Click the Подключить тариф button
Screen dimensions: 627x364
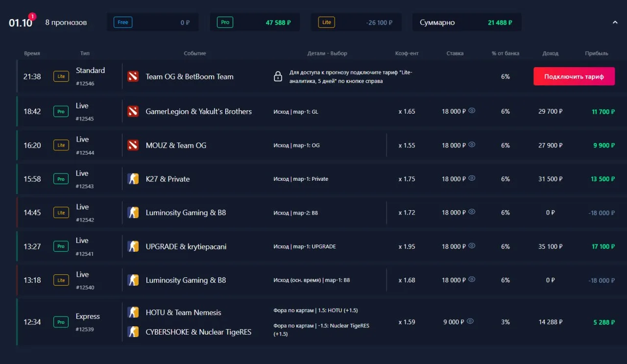click(574, 76)
